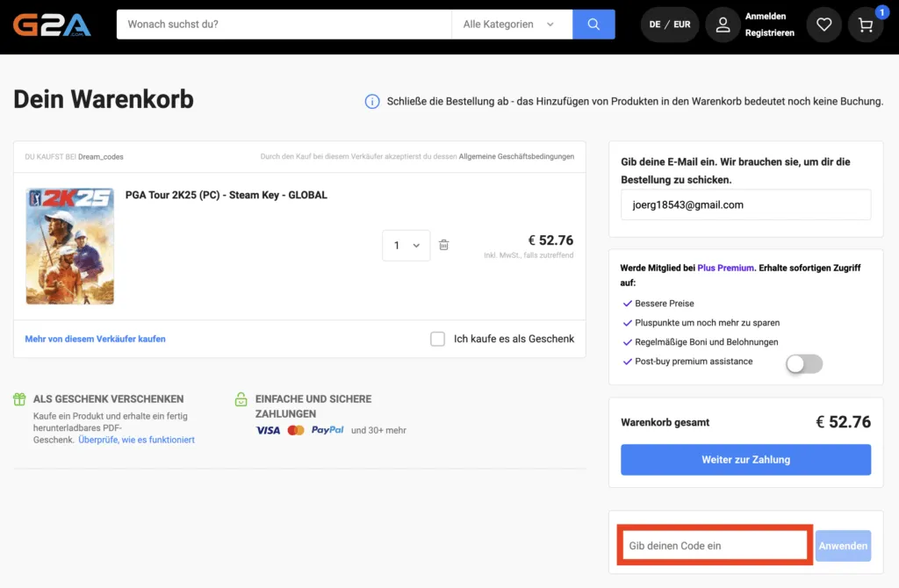Click the 'Gib deinen Code ein' field
This screenshot has width=899, height=588.
point(714,546)
